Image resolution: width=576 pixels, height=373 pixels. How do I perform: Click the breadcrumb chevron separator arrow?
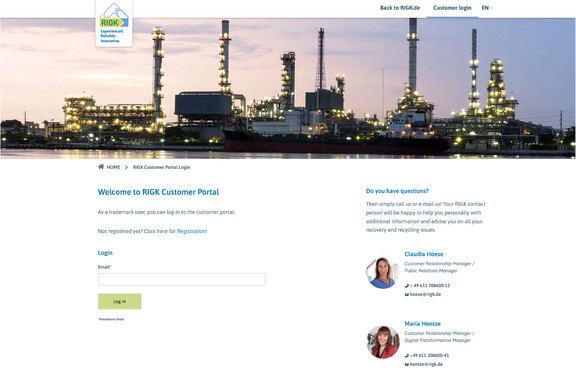pos(126,167)
